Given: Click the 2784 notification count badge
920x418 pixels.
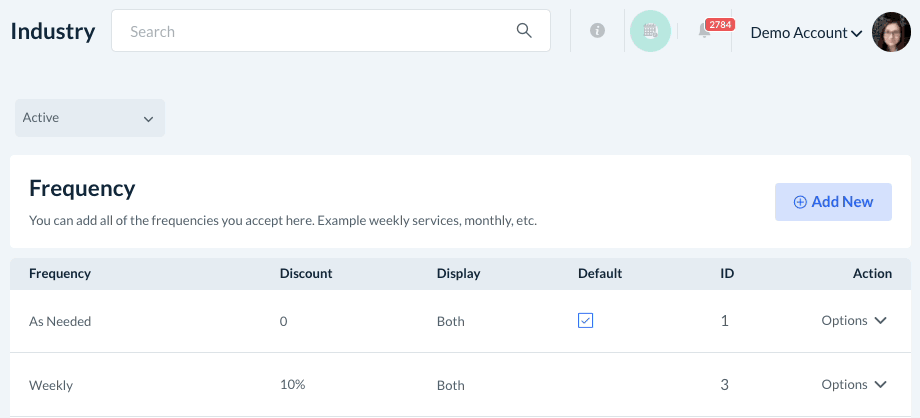Looking at the screenshot, I should 720,24.
